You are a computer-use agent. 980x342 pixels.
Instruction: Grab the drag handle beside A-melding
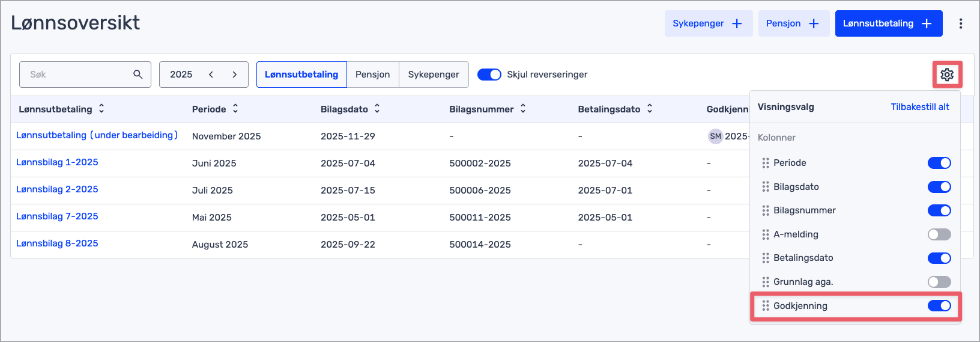tap(766, 234)
